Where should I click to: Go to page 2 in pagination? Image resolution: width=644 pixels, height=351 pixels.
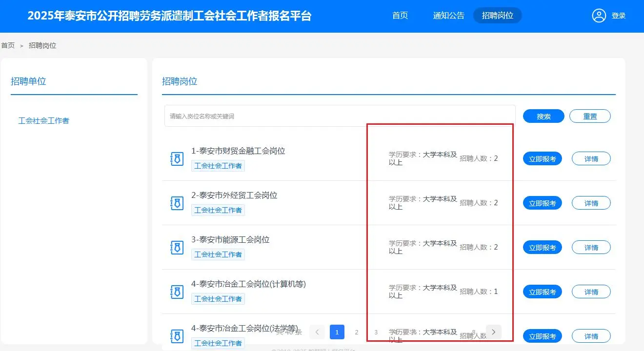coord(357,331)
